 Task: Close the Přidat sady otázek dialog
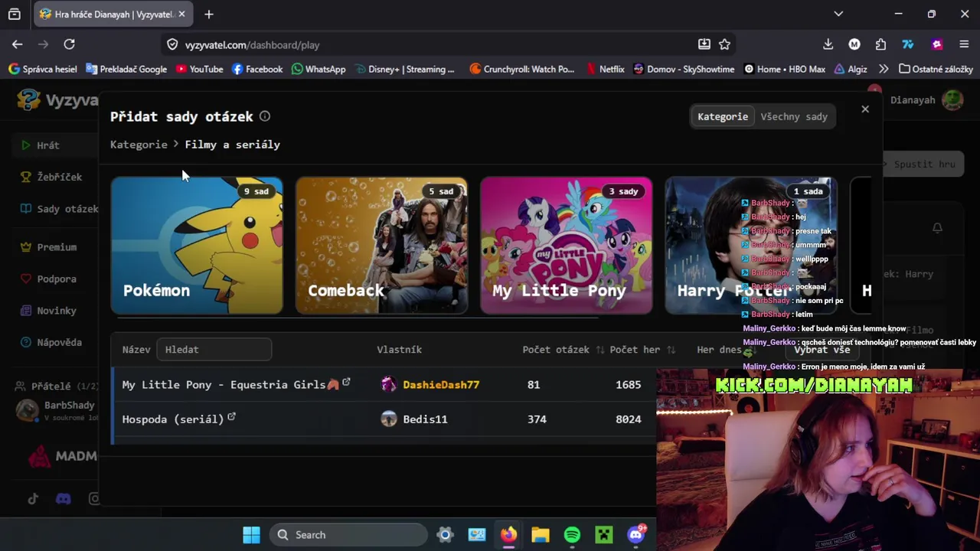[x=865, y=109]
